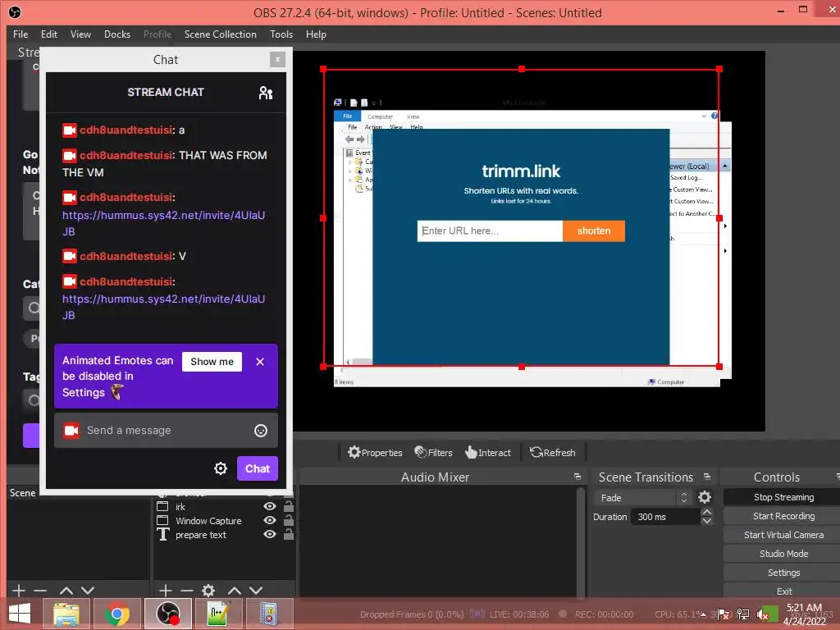
Task: Open the chat users list icon
Action: click(266, 93)
